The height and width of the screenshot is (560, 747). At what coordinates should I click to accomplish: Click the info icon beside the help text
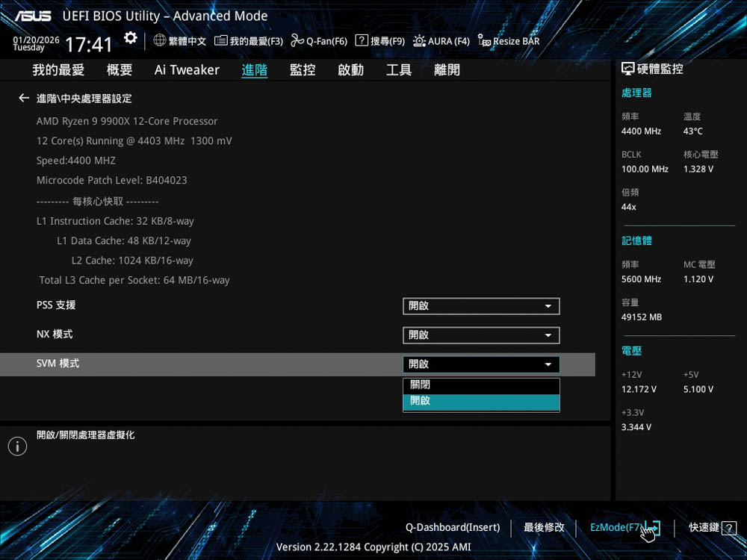pyautogui.click(x=17, y=447)
